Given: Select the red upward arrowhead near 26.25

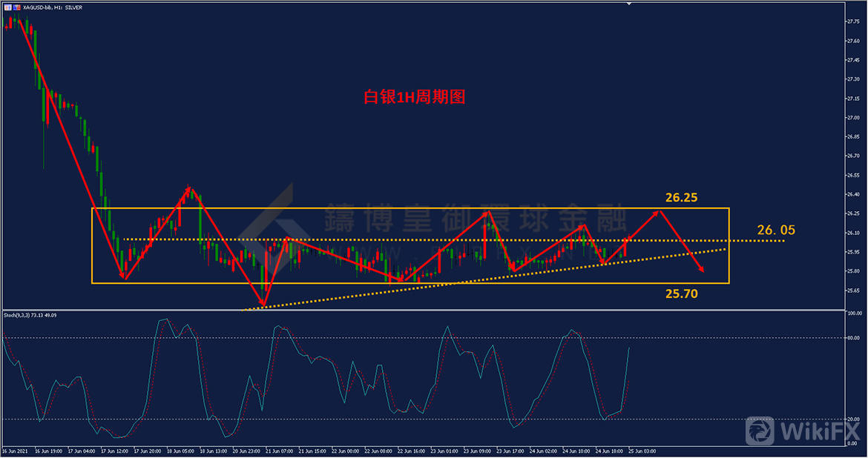Looking at the screenshot, I should [657, 212].
